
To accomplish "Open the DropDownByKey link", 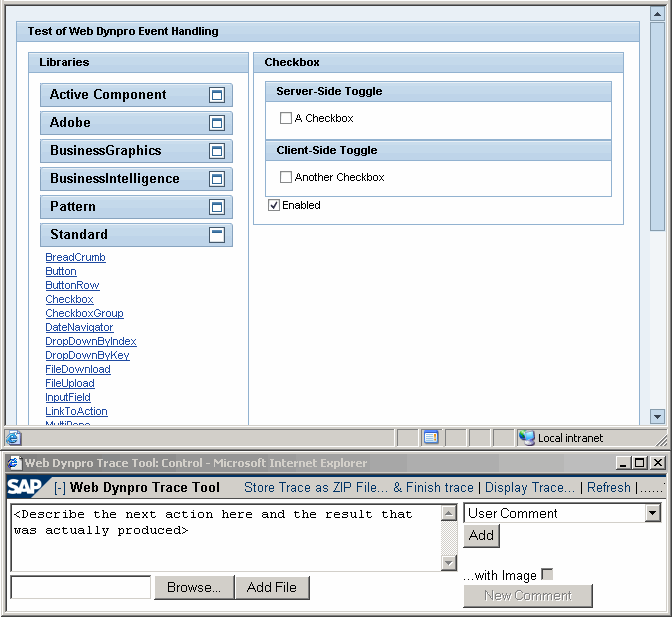I will pyautogui.click(x=87, y=355).
